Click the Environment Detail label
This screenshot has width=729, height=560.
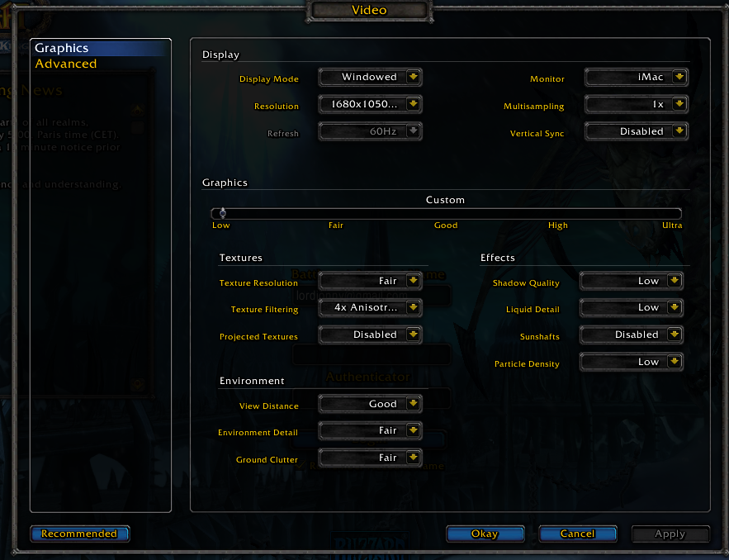coord(258,433)
